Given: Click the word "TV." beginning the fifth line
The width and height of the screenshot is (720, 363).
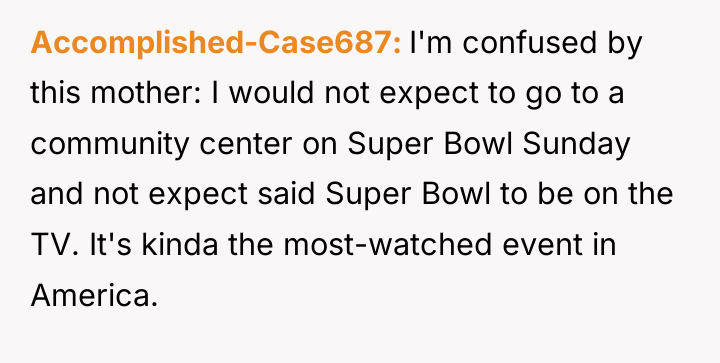Looking at the screenshot, I should (54, 245).
